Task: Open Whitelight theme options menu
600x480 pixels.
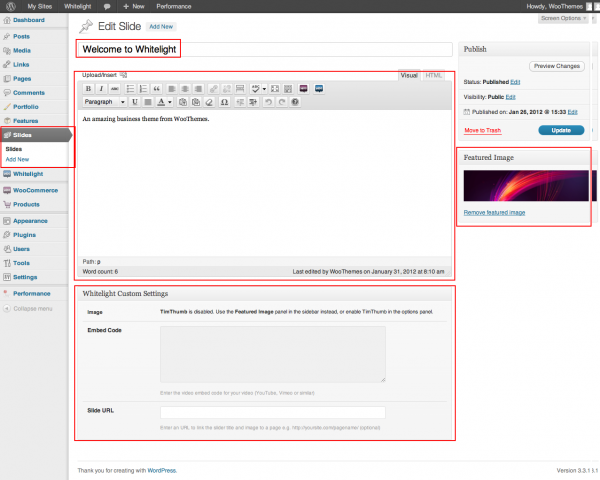Action: (28, 174)
